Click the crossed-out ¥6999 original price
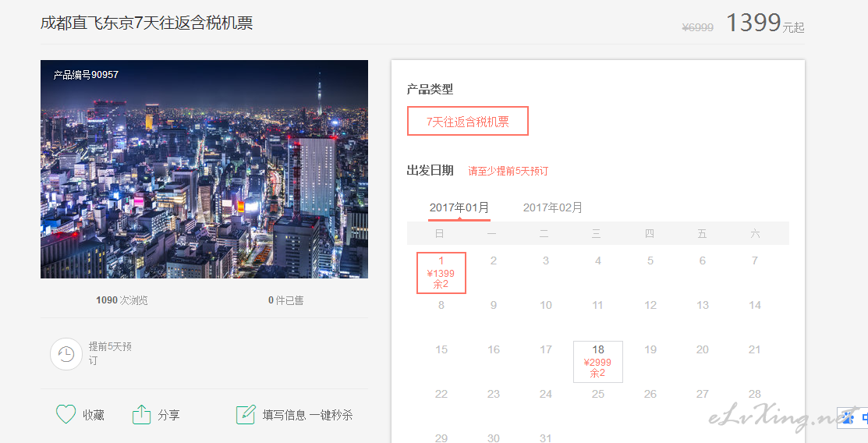The width and height of the screenshot is (868, 443). tap(697, 27)
